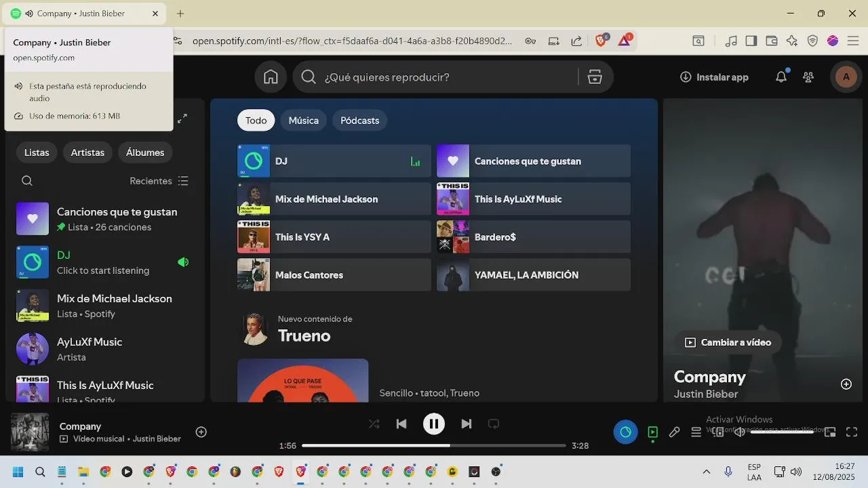The width and height of the screenshot is (868, 488).
Task: Open Brave hamburger main menu
Action: point(852,41)
